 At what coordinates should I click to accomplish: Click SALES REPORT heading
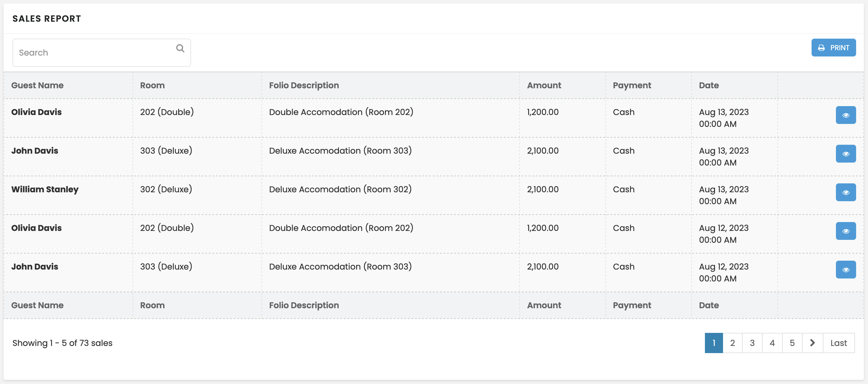(x=47, y=18)
